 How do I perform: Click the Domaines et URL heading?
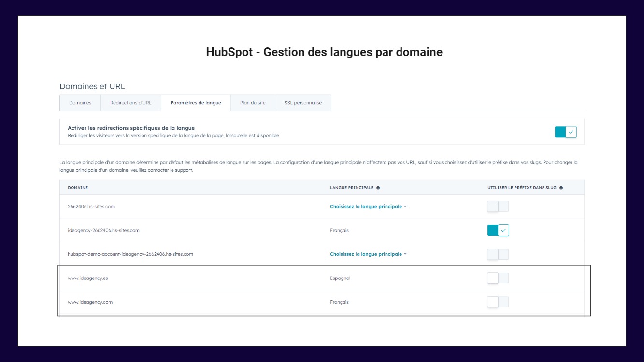coord(92,86)
